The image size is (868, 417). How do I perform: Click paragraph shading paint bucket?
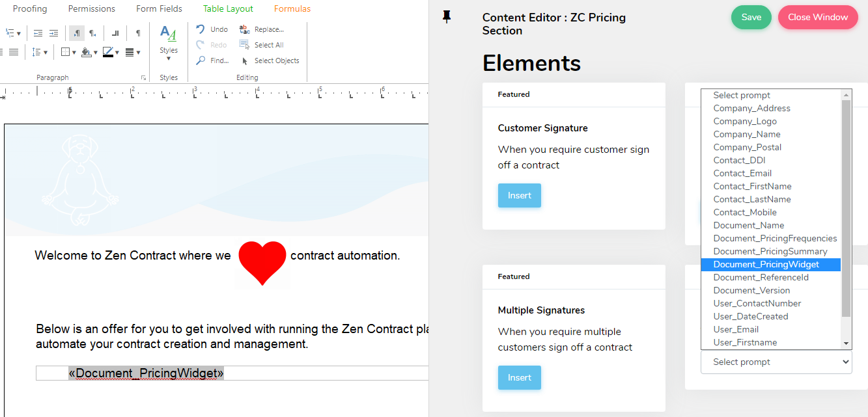(87, 52)
